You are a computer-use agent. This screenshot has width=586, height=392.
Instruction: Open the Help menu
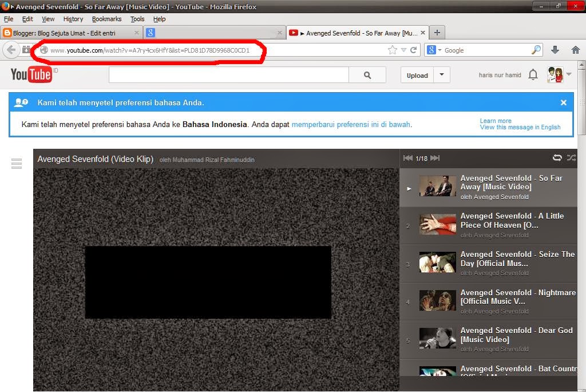pos(159,19)
